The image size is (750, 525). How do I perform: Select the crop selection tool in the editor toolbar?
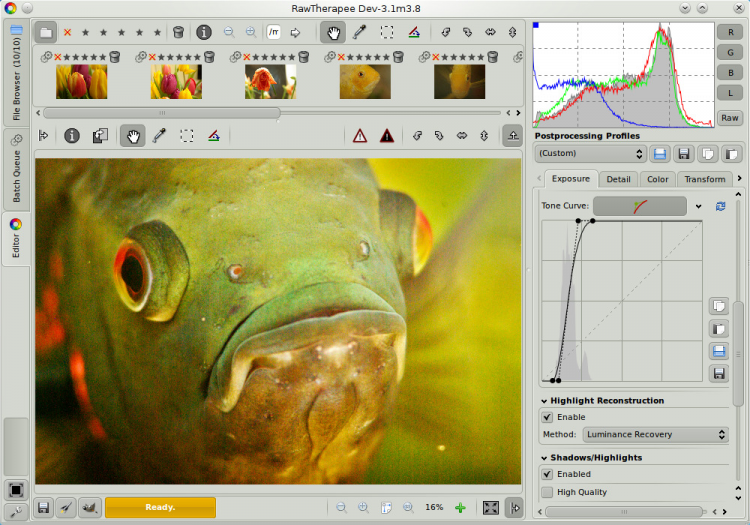pyautogui.click(x=187, y=136)
